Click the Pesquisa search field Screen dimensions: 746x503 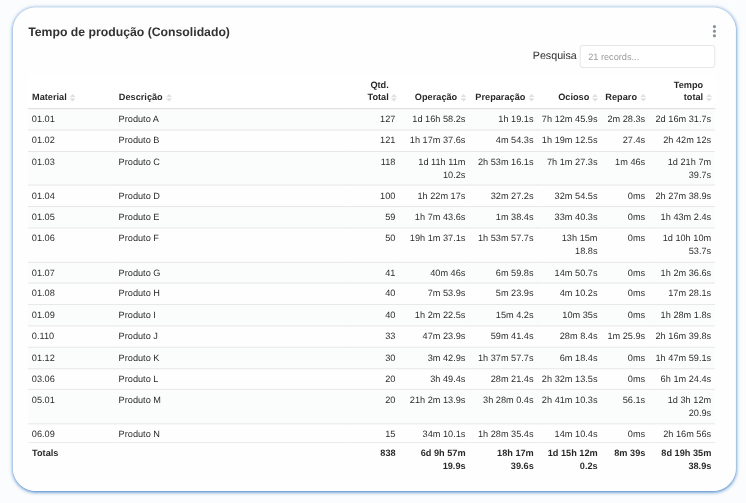(647, 57)
